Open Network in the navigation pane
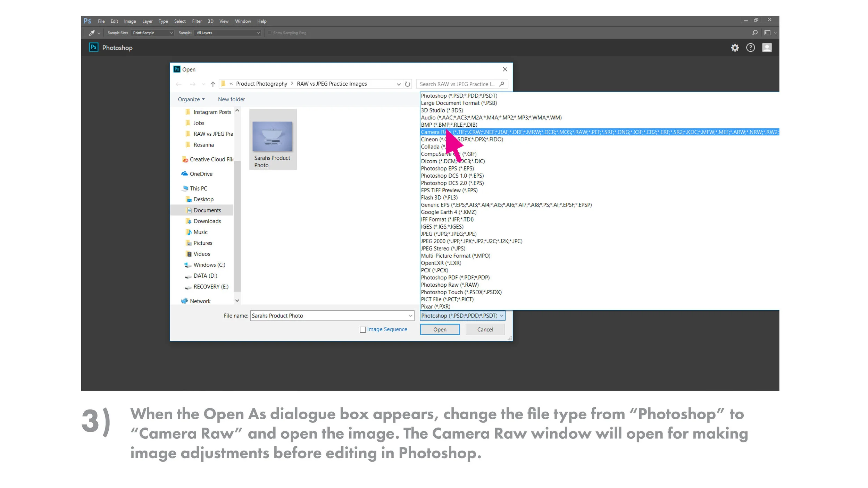 tap(196, 301)
